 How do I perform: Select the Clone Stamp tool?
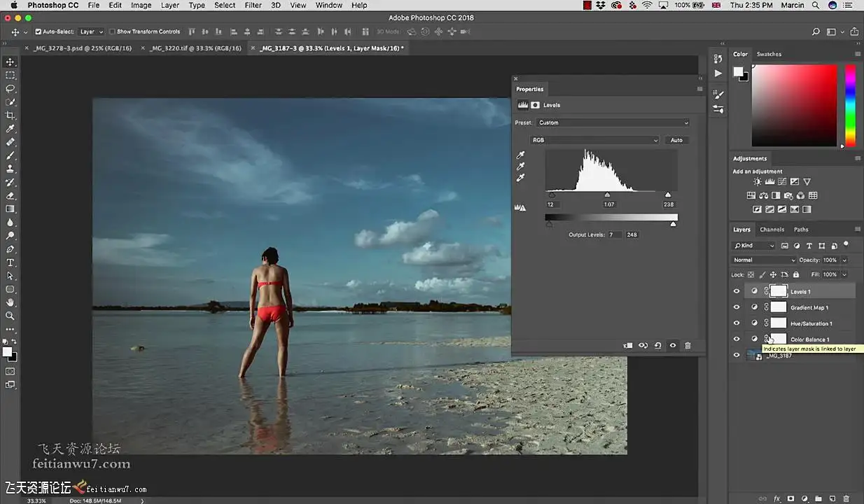10,169
